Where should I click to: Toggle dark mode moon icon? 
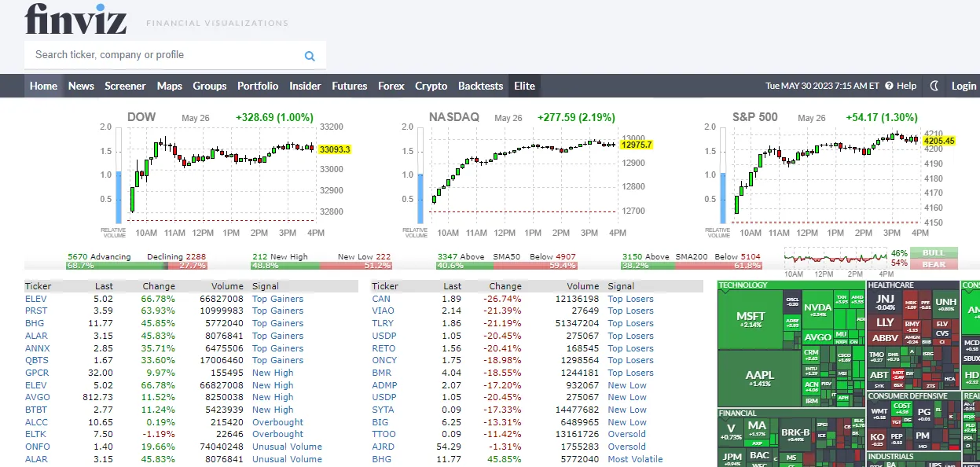(934, 86)
